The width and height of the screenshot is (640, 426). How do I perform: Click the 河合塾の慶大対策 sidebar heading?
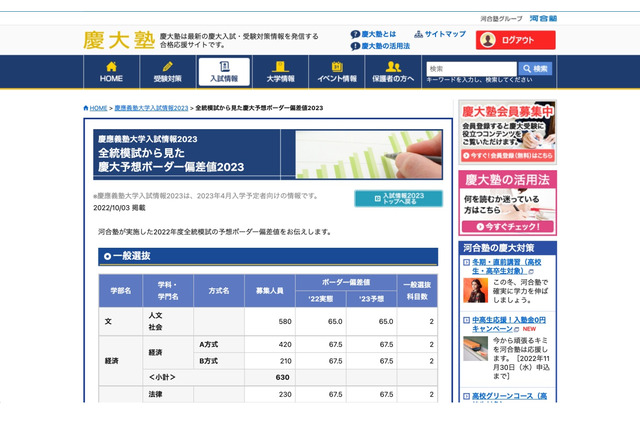click(507, 248)
